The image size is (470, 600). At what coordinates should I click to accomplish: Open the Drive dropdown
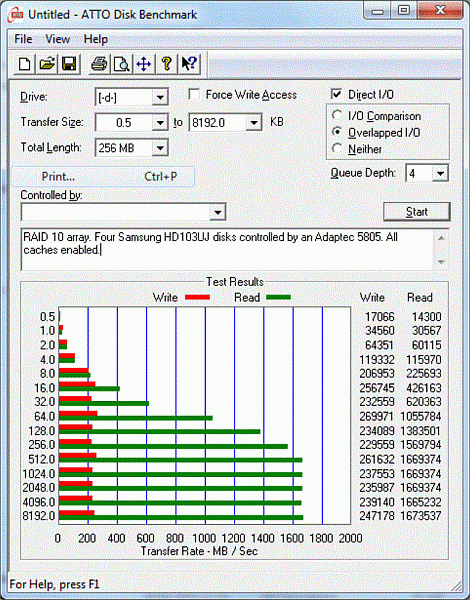(x=160, y=98)
